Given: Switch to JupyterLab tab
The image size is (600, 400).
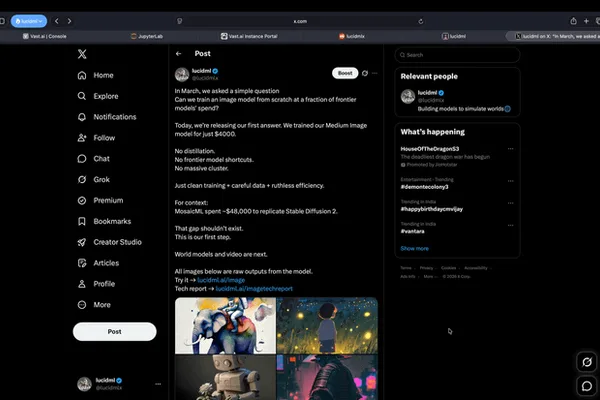Looking at the screenshot, I should coord(147,36).
